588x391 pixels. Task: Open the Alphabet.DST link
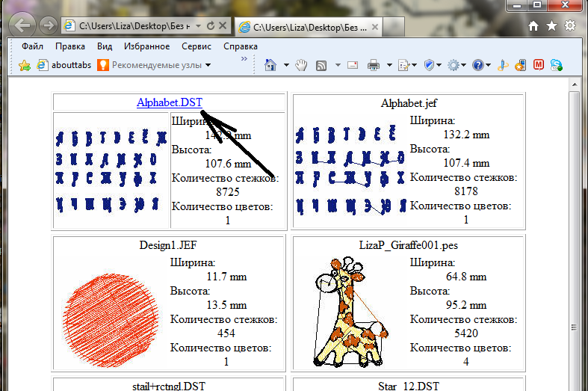click(169, 102)
